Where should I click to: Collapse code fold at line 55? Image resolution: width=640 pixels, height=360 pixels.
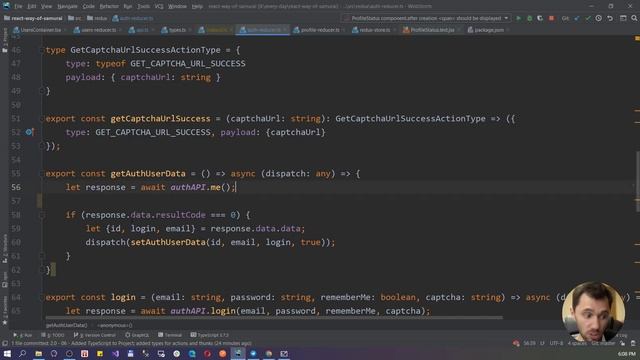[42, 173]
